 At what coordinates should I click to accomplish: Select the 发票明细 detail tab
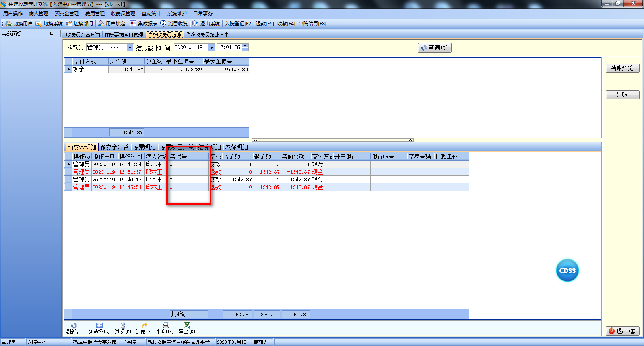[144, 147]
